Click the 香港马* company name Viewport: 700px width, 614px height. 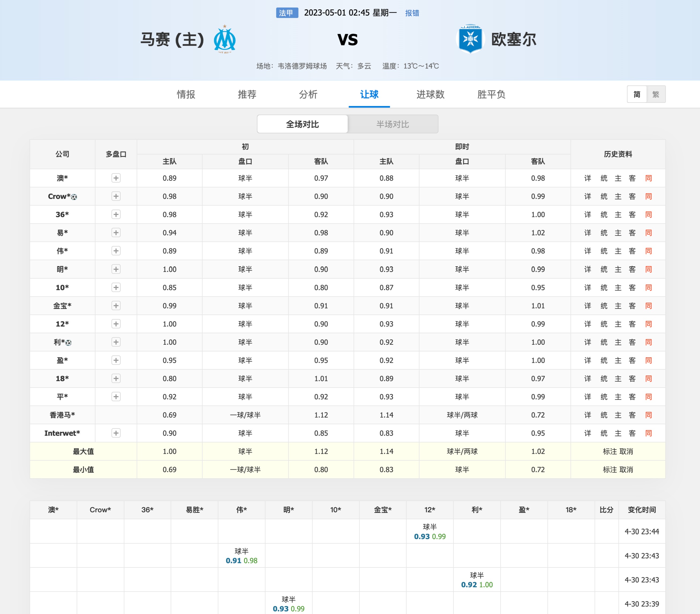62,415
